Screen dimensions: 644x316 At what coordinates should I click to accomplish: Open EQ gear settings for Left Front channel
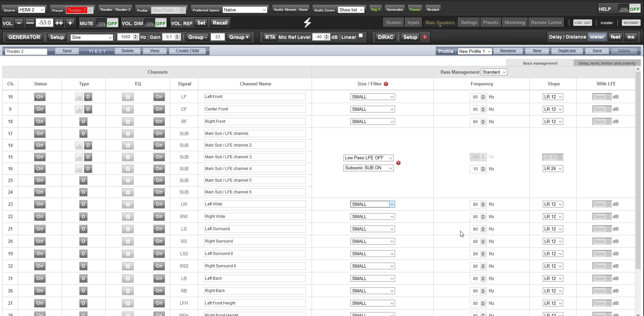coord(128,97)
